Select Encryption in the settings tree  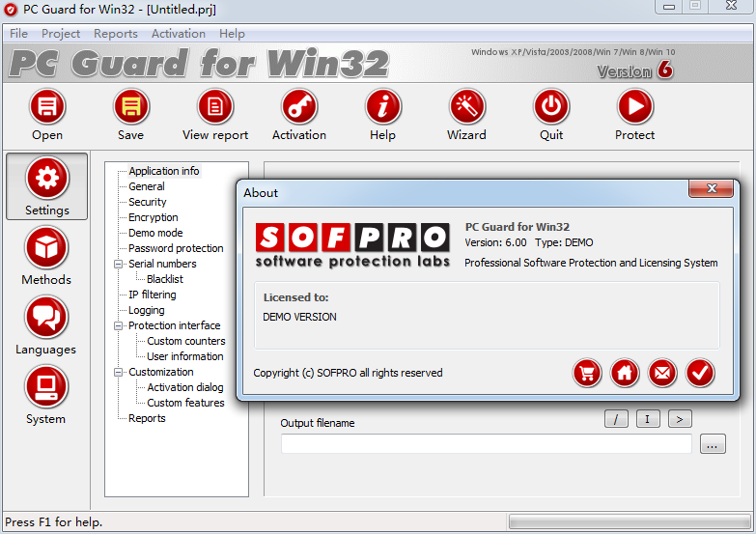click(154, 217)
